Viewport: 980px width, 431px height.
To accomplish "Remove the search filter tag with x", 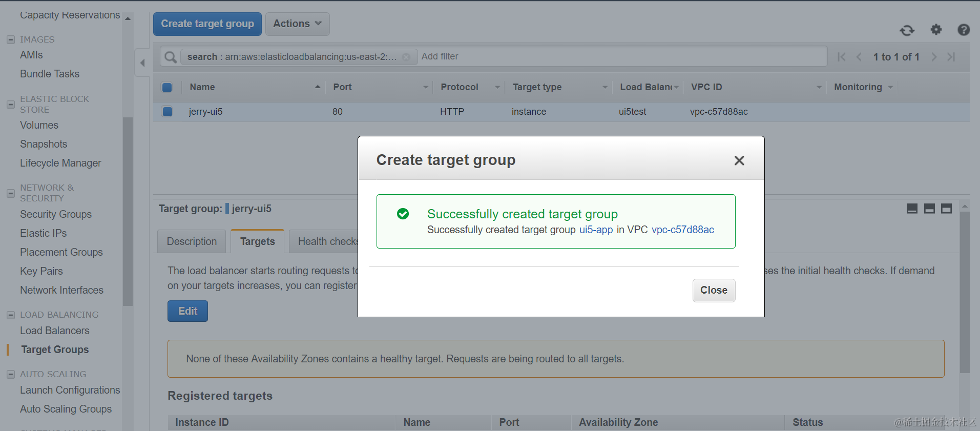I will click(x=406, y=57).
